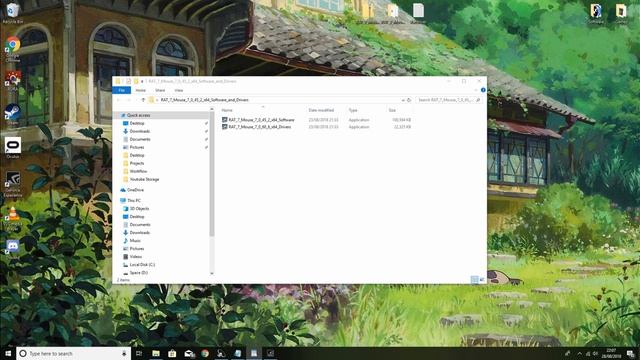The height and width of the screenshot is (360, 640).
Task: Open the address bar history dropdown
Action: [x=403, y=100]
